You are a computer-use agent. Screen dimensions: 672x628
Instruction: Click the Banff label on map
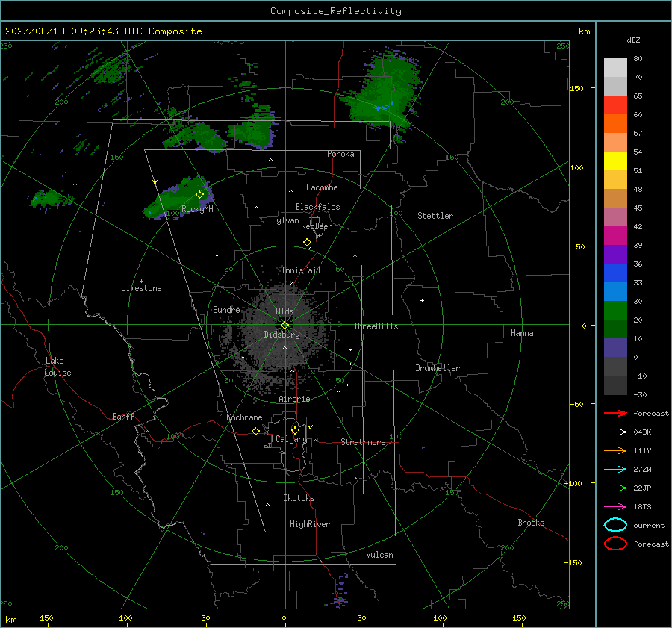(123, 416)
